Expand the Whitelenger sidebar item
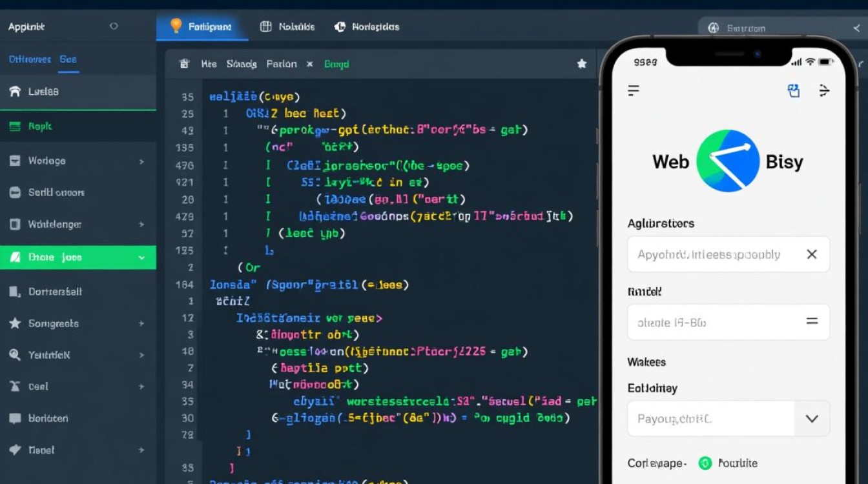The height and width of the screenshot is (484, 868). 141,225
